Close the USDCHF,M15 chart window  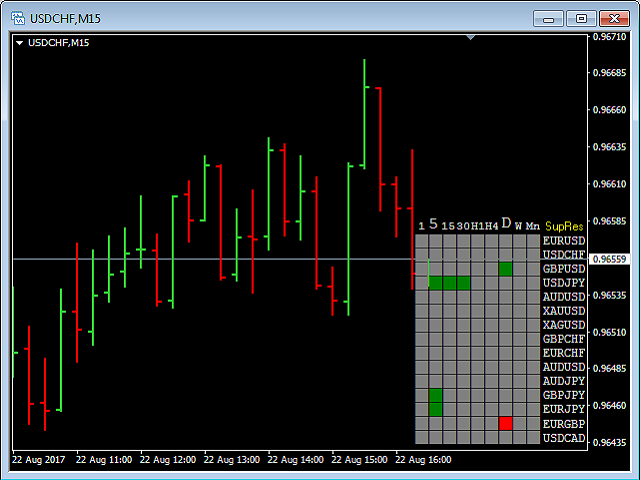(614, 19)
